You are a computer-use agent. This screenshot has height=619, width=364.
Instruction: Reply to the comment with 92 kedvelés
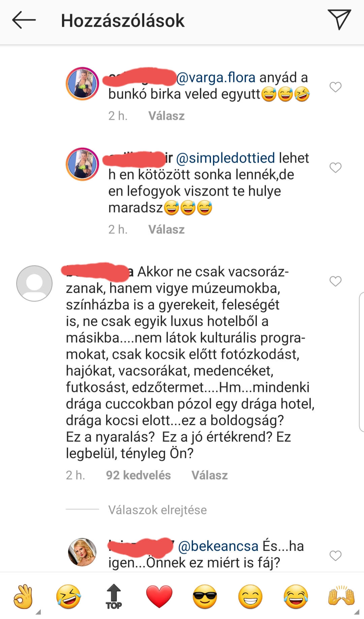[x=210, y=475]
